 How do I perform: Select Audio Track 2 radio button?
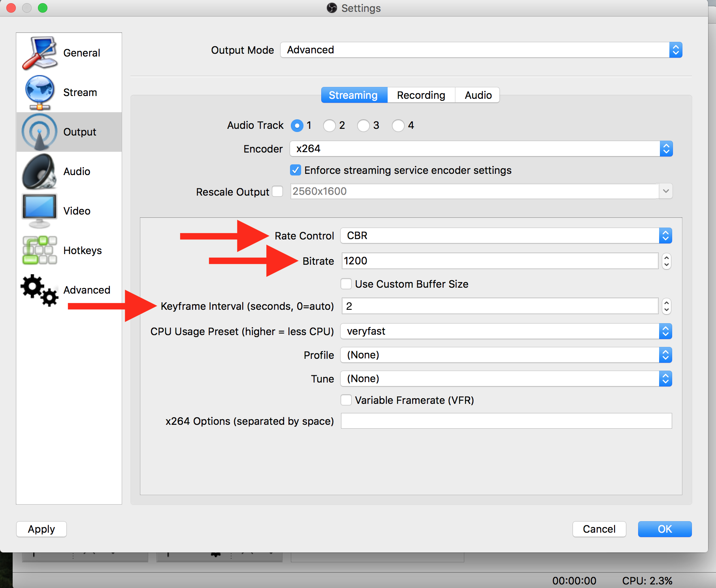coord(330,126)
